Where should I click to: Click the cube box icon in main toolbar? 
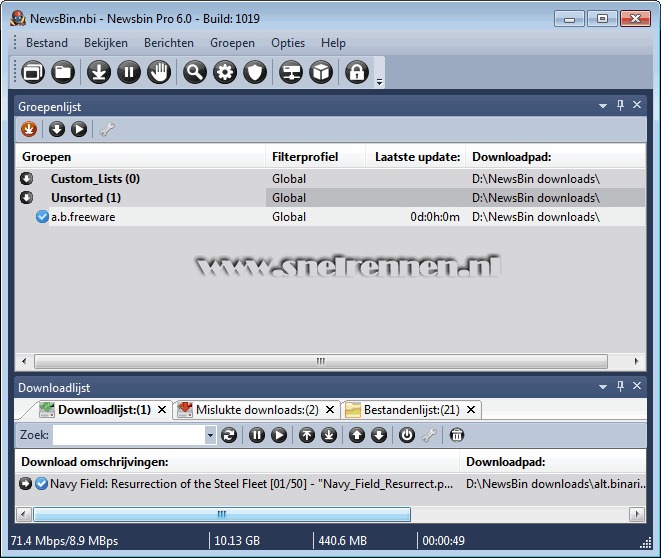(321, 72)
